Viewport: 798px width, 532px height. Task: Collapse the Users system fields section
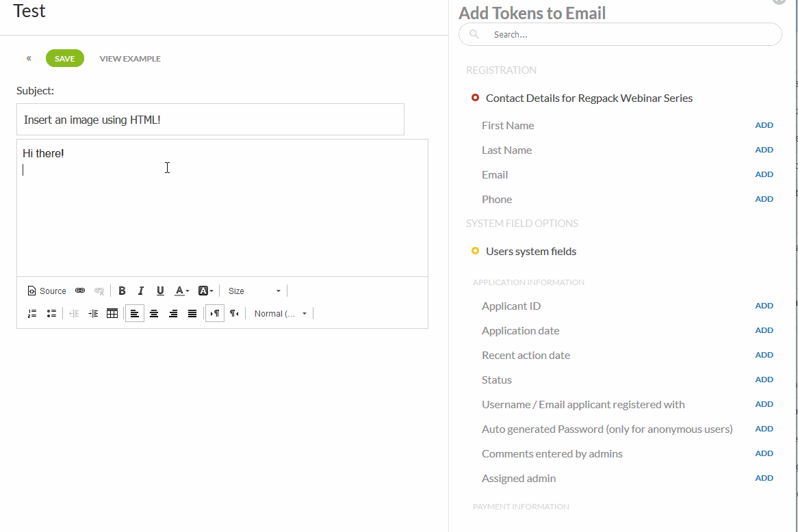coord(475,251)
